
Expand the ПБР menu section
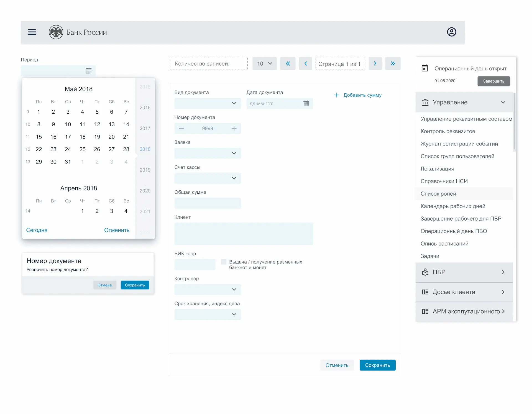point(464,272)
